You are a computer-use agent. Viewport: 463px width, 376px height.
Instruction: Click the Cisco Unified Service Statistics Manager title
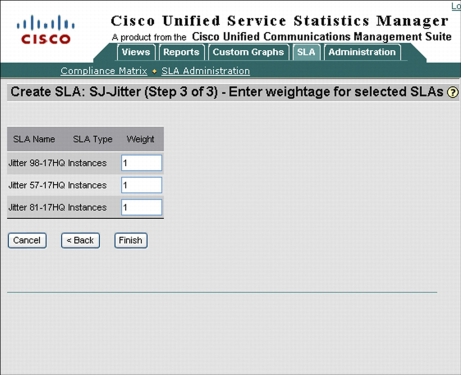[x=280, y=21]
